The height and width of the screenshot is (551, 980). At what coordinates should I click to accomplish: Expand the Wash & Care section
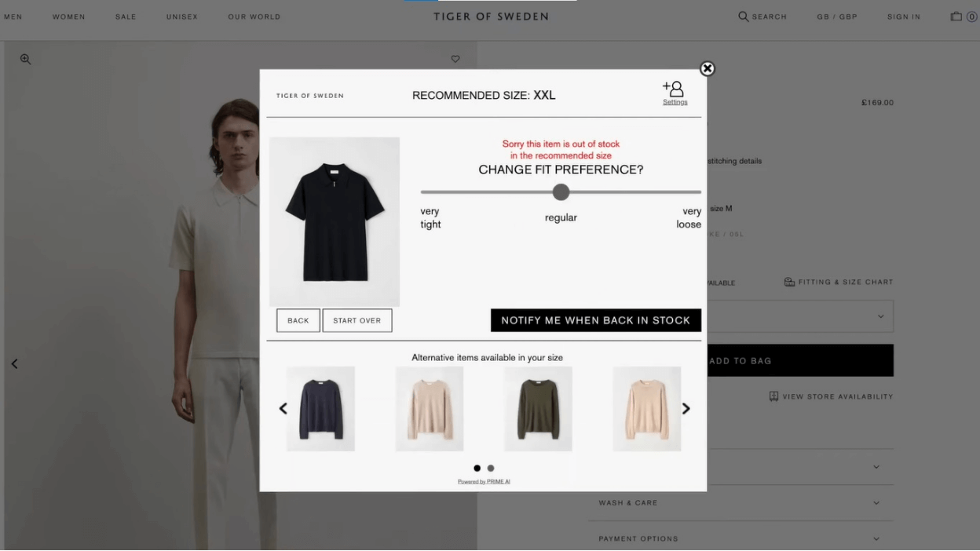click(740, 503)
